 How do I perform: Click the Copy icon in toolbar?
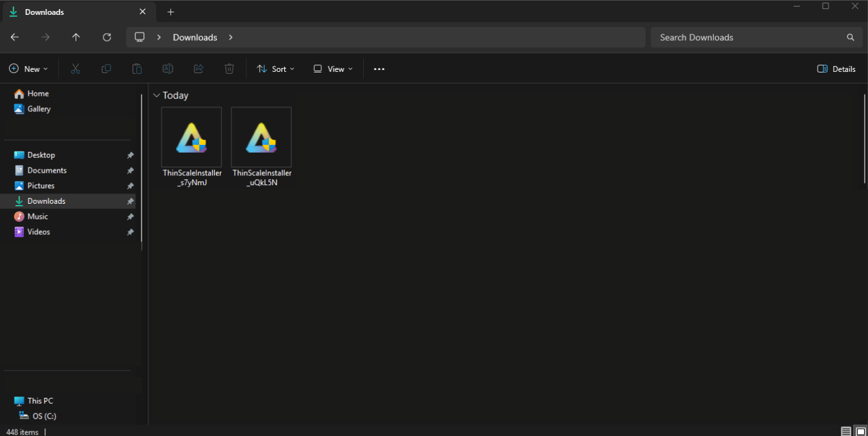pyautogui.click(x=106, y=69)
